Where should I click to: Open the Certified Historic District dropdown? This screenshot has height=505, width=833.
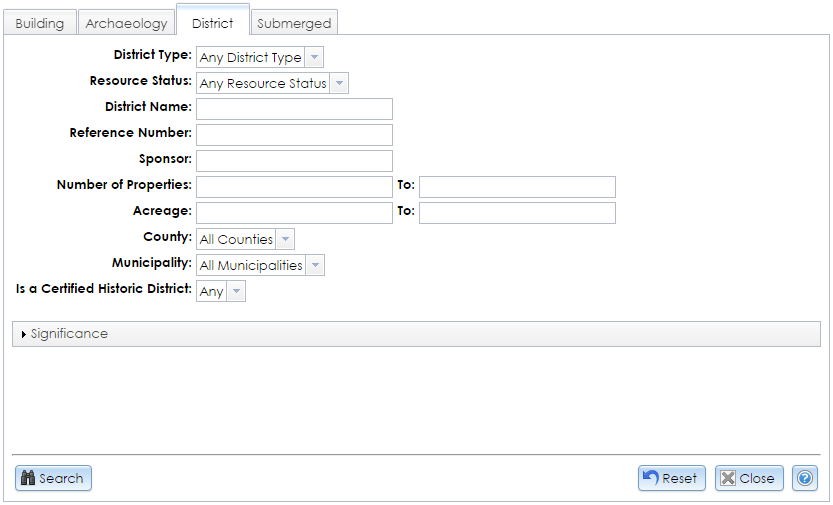point(220,291)
